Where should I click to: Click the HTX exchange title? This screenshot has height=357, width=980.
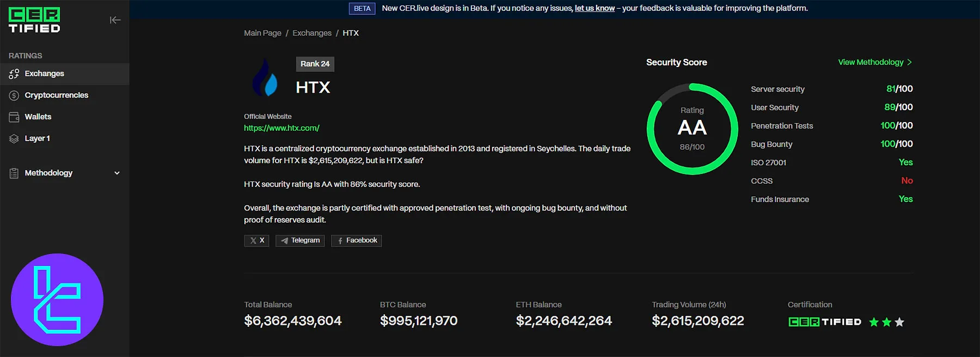[x=313, y=88]
